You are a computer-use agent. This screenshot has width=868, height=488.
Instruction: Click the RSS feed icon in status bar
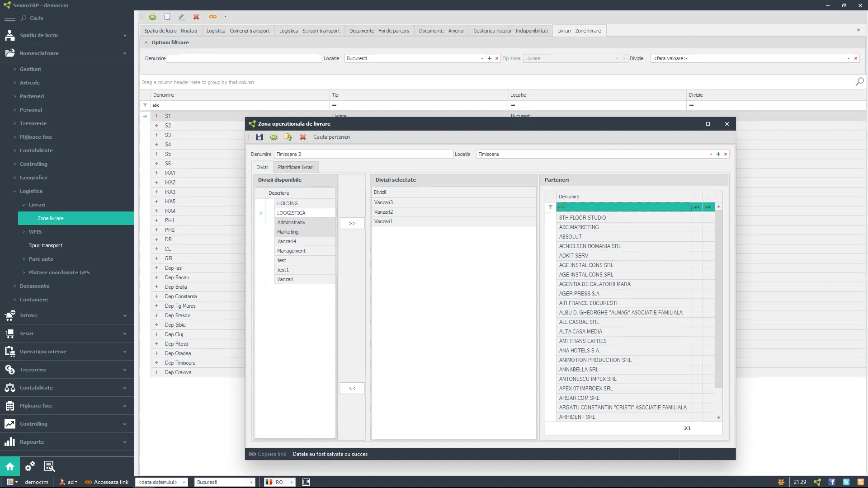coord(861,482)
